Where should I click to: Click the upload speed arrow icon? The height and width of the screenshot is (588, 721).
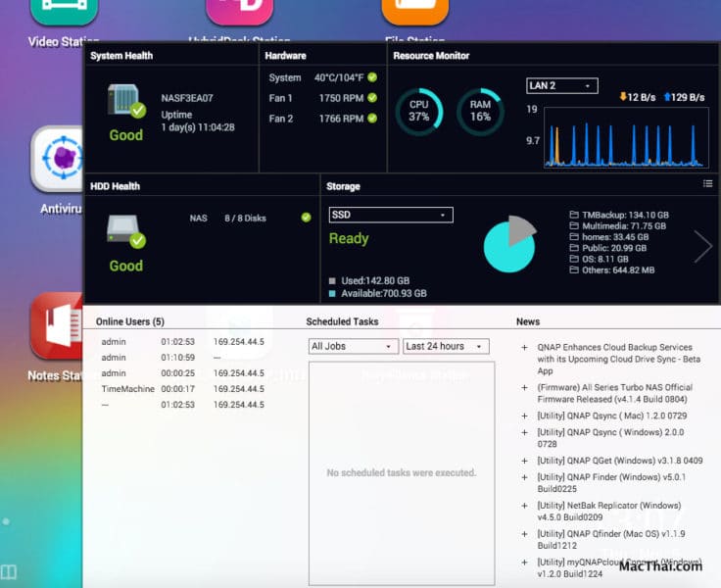667,97
